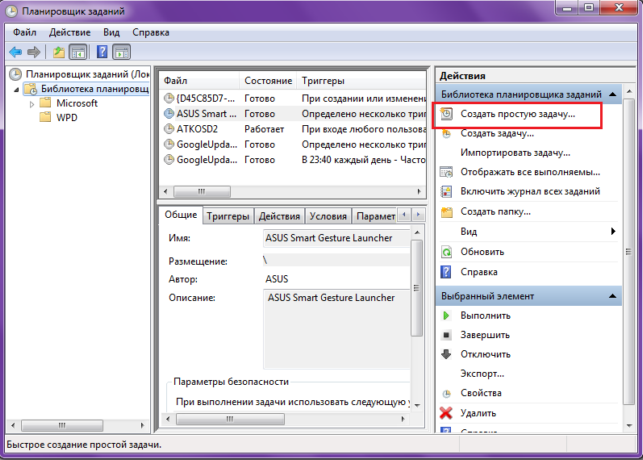Click Создать папку action
Screen dimensions: 643x460
495,212
